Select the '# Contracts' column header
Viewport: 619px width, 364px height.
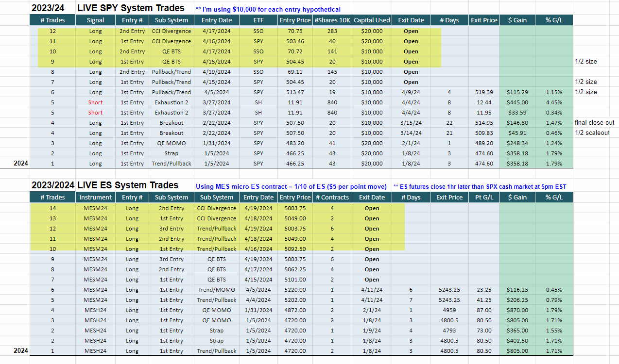(x=332, y=198)
